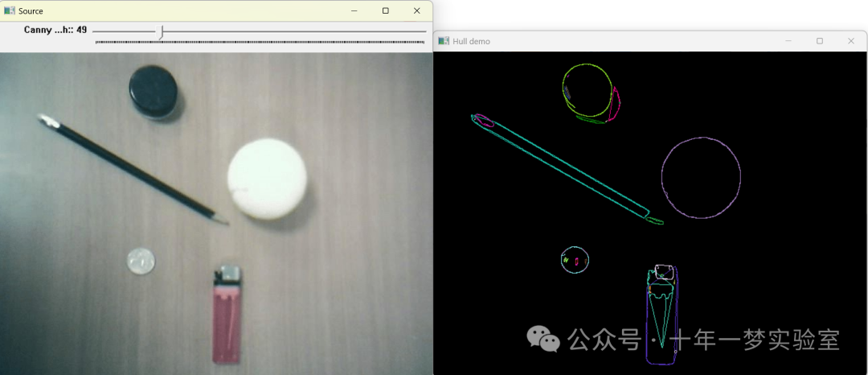Close the Hull demo window
This screenshot has width=868, height=375.
point(851,41)
